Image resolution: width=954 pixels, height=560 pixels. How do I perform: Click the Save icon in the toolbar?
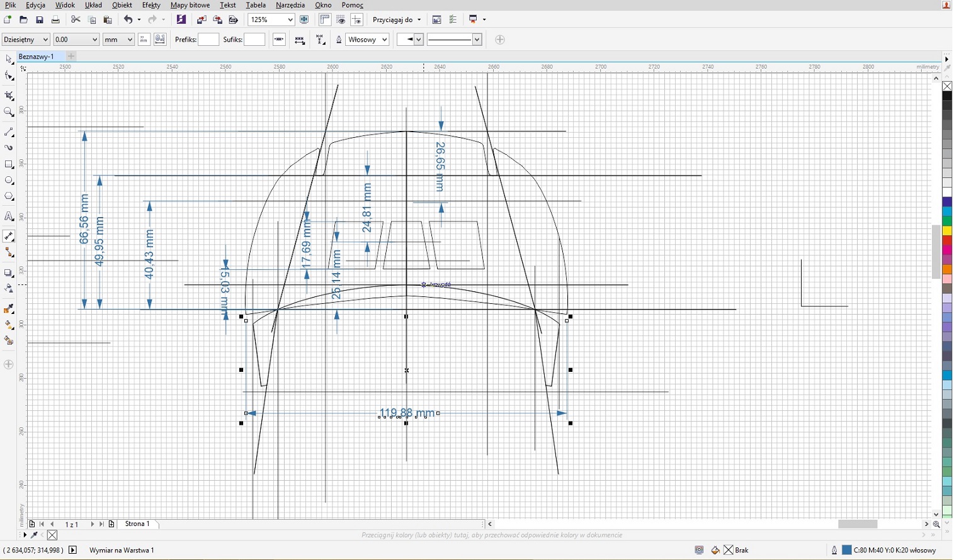[x=39, y=20]
